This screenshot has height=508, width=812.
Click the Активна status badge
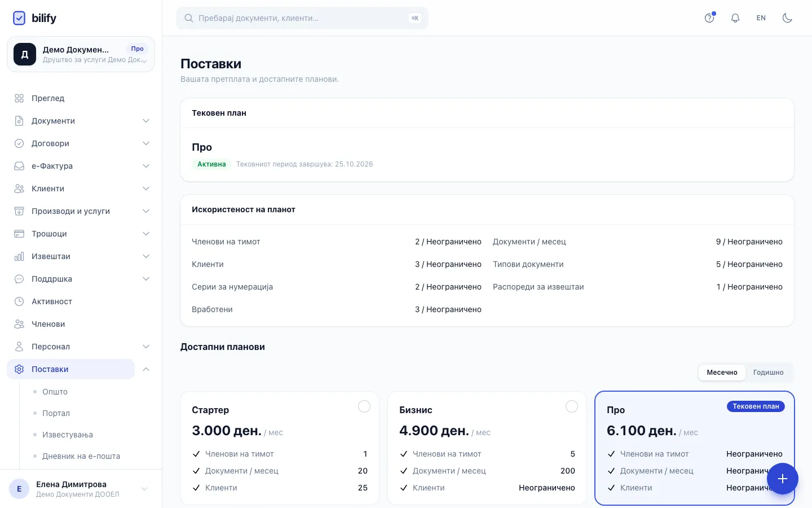point(211,164)
